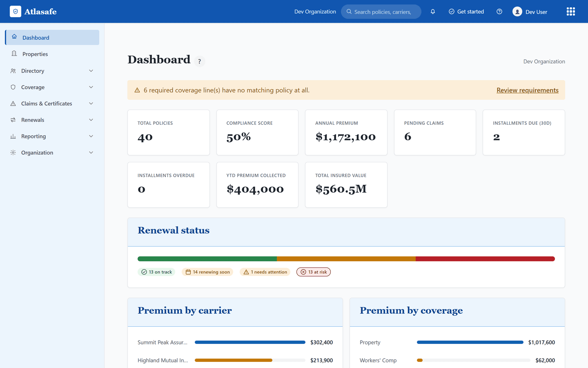
Task: Click the 1 needs attention badge
Action: pos(265,272)
